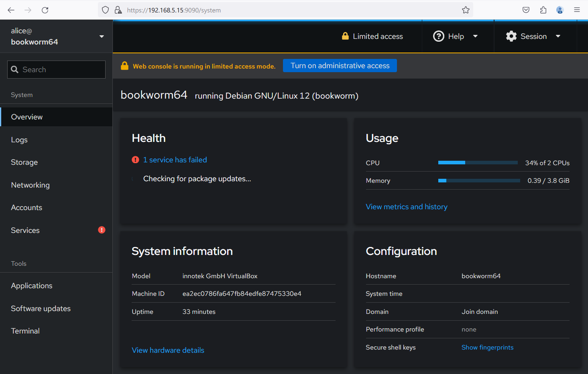Image resolution: width=588 pixels, height=374 pixels.
Task: Focus the sidebar Search field
Action: pos(56,69)
